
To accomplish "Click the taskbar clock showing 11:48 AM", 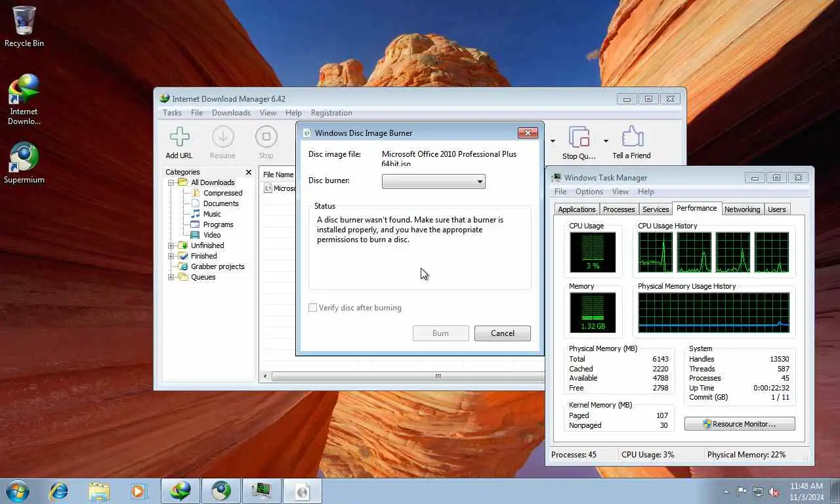I will click(807, 486).
